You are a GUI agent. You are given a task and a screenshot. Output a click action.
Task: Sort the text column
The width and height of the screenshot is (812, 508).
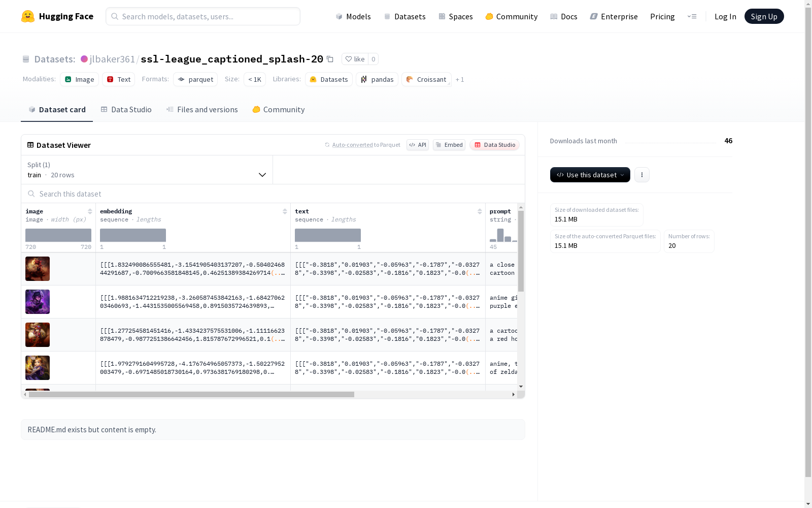[480, 211]
